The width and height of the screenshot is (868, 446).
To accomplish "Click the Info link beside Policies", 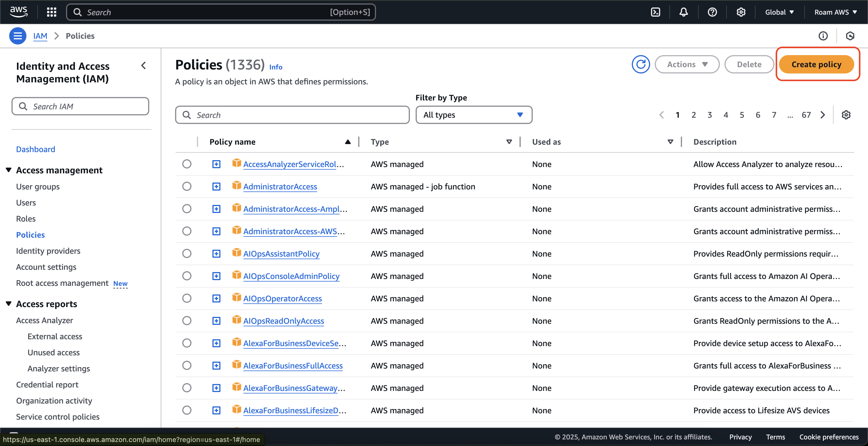I will pyautogui.click(x=276, y=67).
